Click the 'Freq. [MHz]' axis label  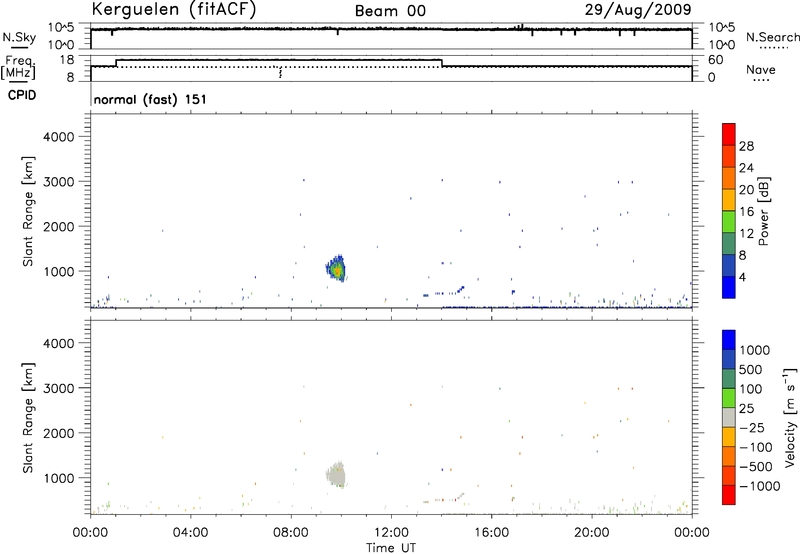(19, 67)
